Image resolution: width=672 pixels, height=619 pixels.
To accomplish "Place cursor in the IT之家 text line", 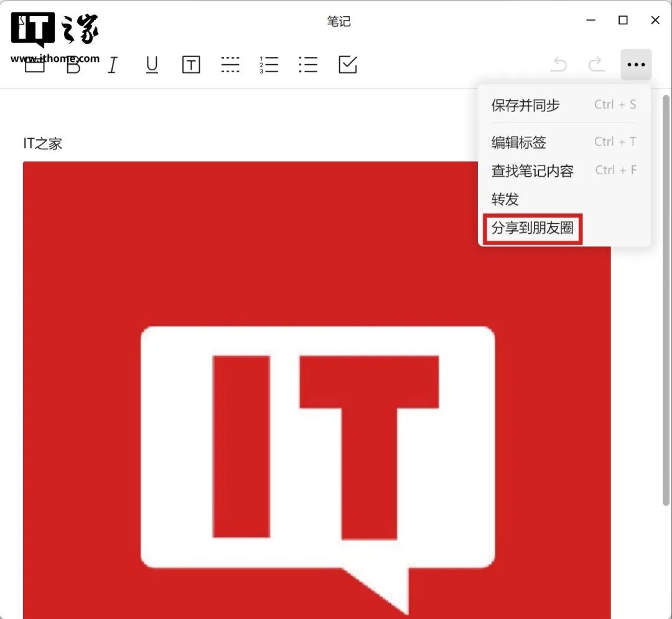I will tap(43, 144).
